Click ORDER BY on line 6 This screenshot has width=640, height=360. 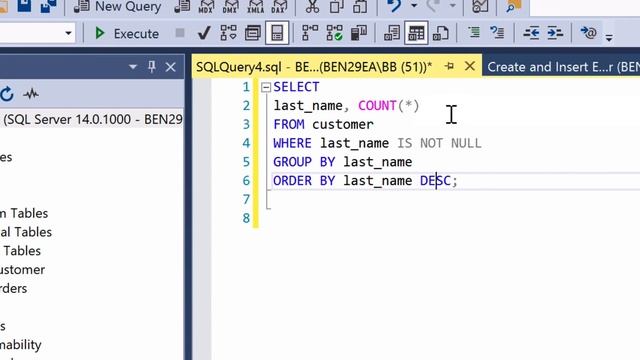304,181
